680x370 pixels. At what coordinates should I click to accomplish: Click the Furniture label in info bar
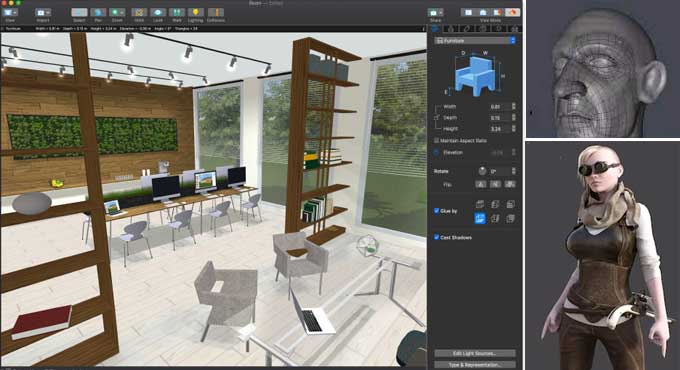[13, 29]
